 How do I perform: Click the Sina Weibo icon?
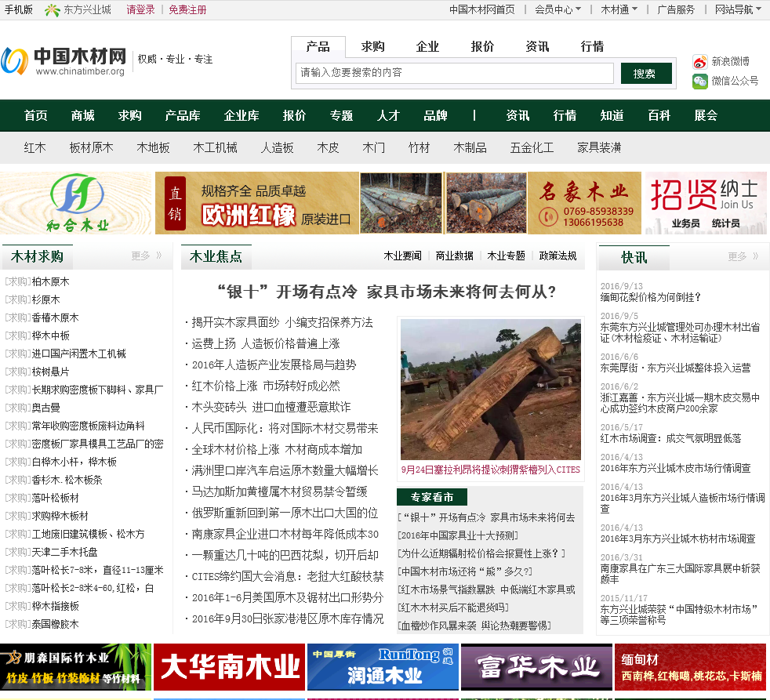click(x=699, y=62)
